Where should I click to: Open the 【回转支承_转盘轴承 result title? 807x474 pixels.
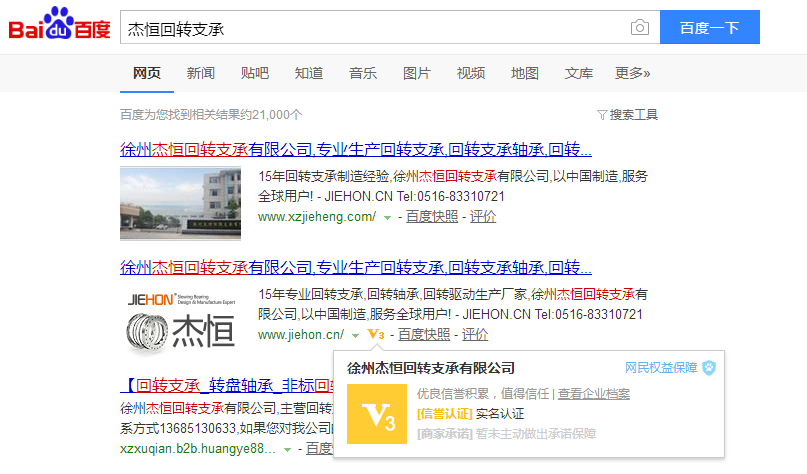tap(226, 385)
